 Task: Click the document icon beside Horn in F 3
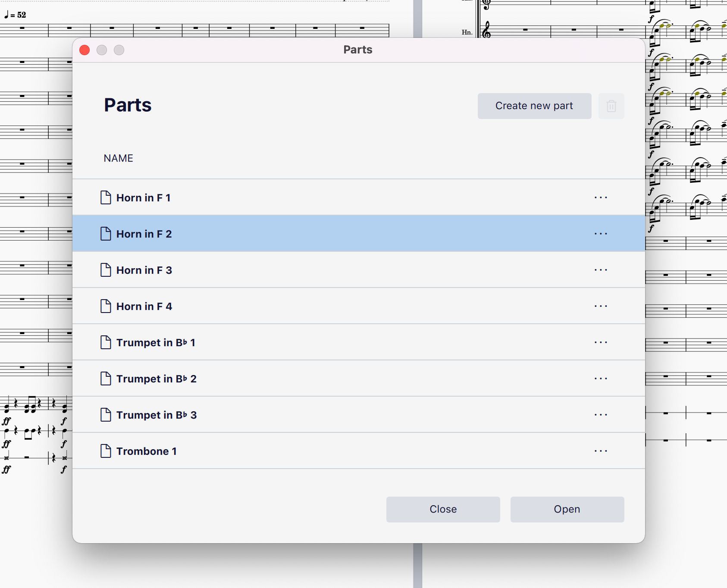[x=106, y=270]
